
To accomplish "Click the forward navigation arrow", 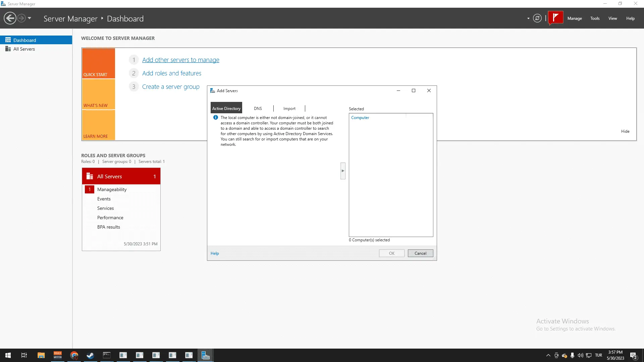I will tap(21, 18).
